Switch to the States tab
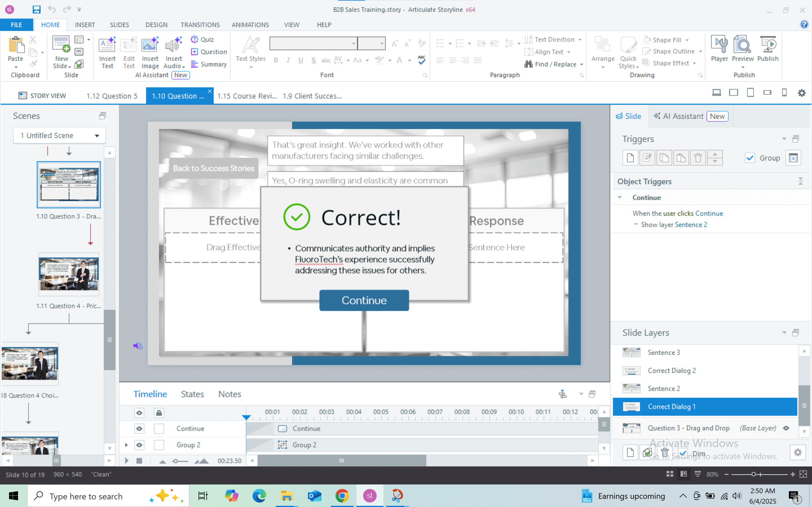 192,394
